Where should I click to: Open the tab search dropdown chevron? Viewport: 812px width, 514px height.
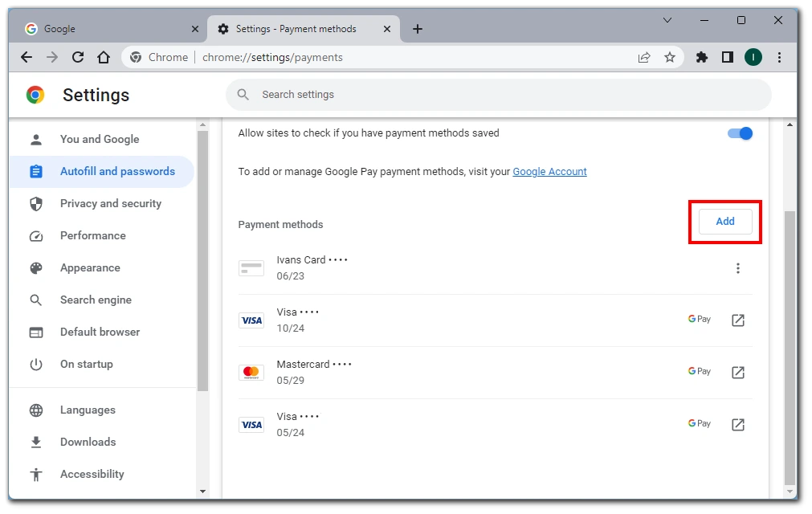point(667,20)
